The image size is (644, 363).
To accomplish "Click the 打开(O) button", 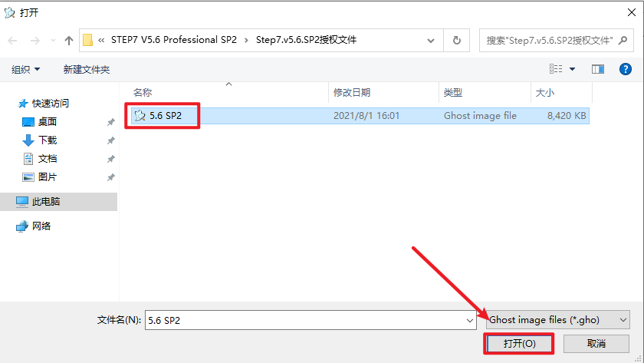I will 519,344.
